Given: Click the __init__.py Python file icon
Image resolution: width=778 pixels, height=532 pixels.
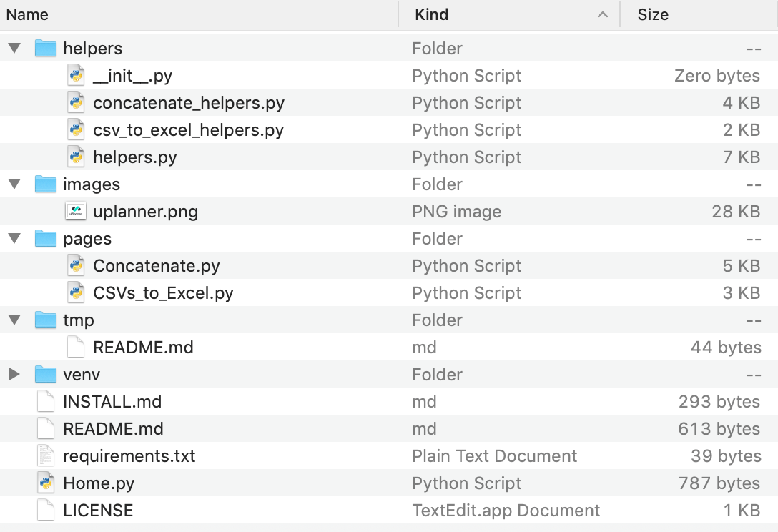Looking at the screenshot, I should pos(76,75).
